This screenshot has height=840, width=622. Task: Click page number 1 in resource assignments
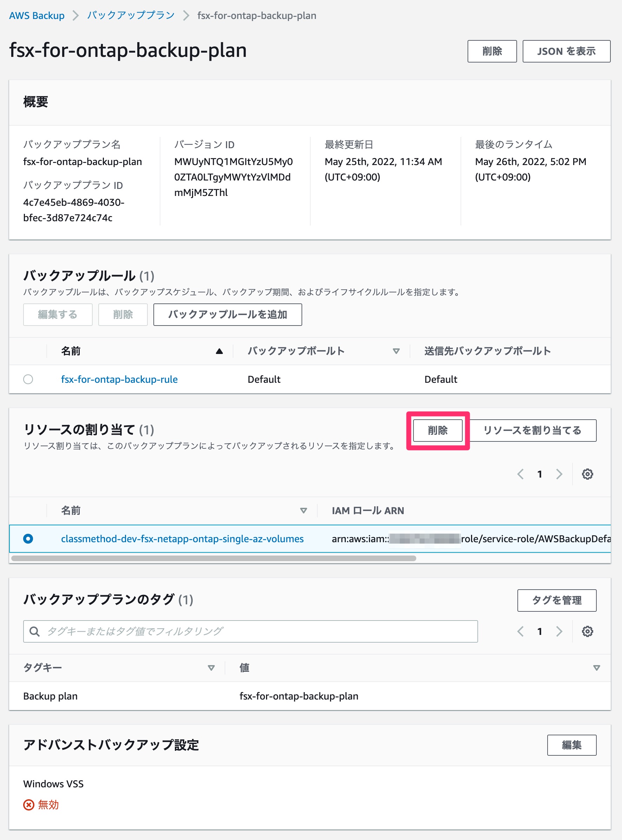[540, 474]
